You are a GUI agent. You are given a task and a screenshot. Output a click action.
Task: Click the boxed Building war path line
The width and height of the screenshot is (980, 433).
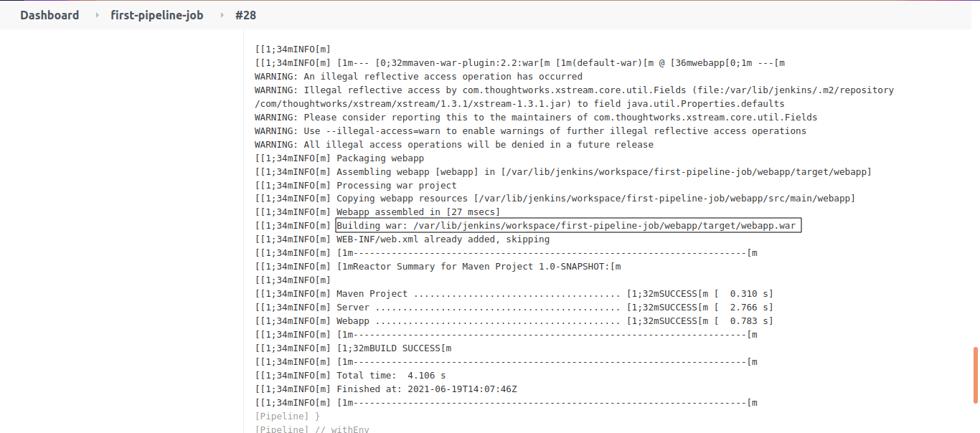coord(567,226)
